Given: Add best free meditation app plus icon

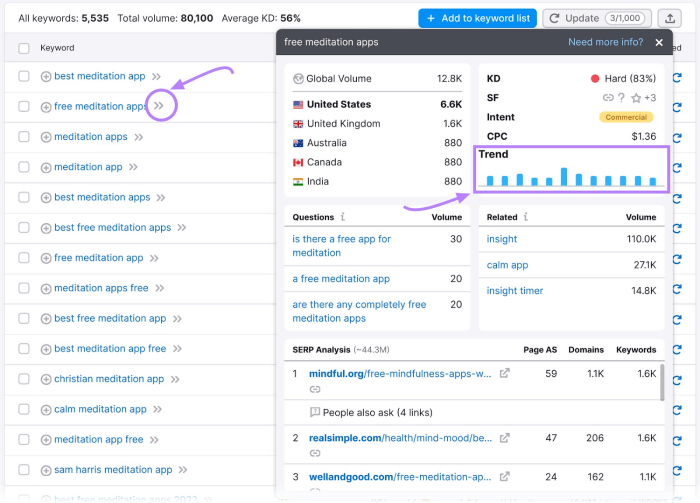Looking at the screenshot, I should [x=46, y=319].
